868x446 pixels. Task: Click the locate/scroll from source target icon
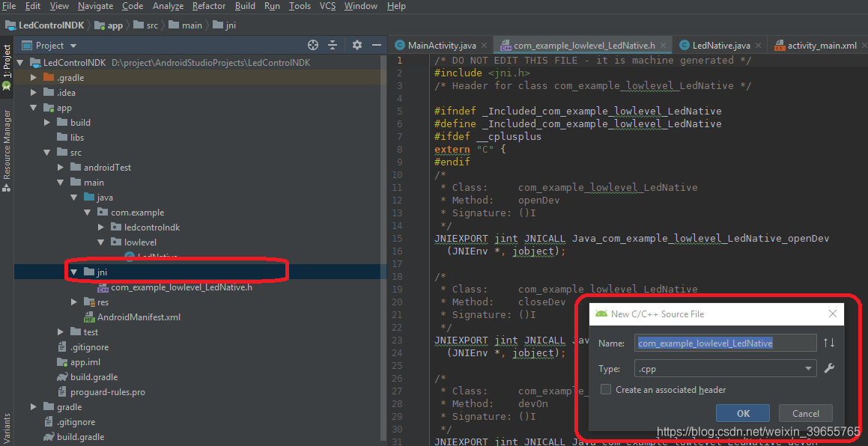[x=313, y=46]
